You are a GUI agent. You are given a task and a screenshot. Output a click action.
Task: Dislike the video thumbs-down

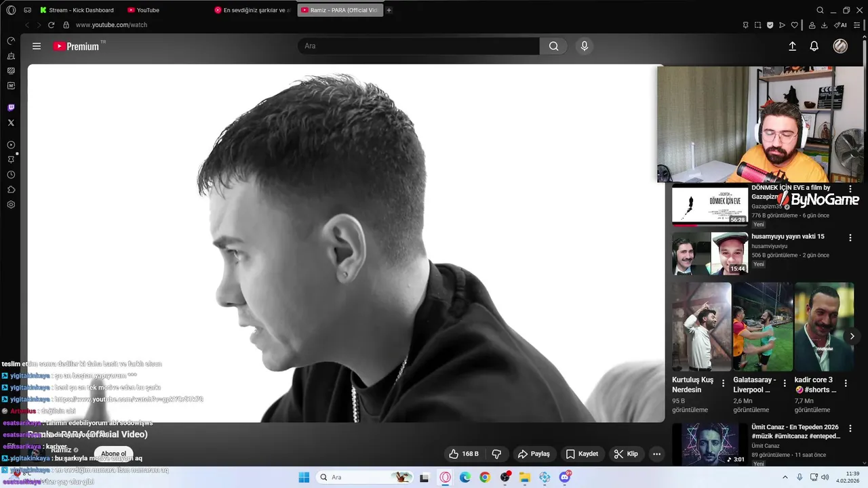tap(496, 454)
